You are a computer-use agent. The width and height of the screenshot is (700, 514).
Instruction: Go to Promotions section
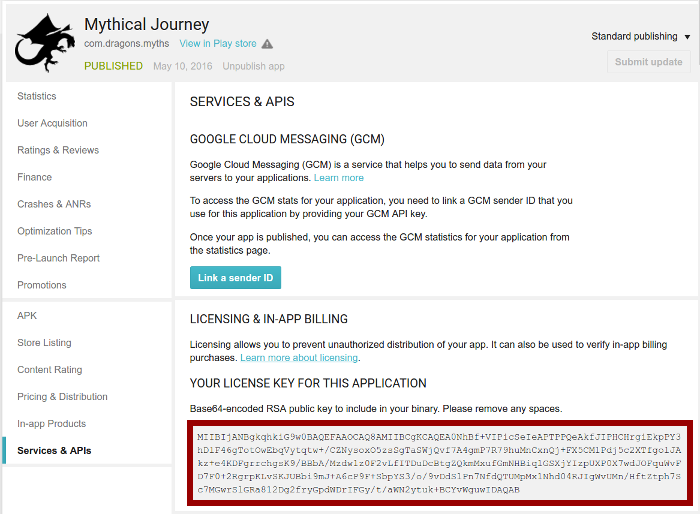(42, 285)
